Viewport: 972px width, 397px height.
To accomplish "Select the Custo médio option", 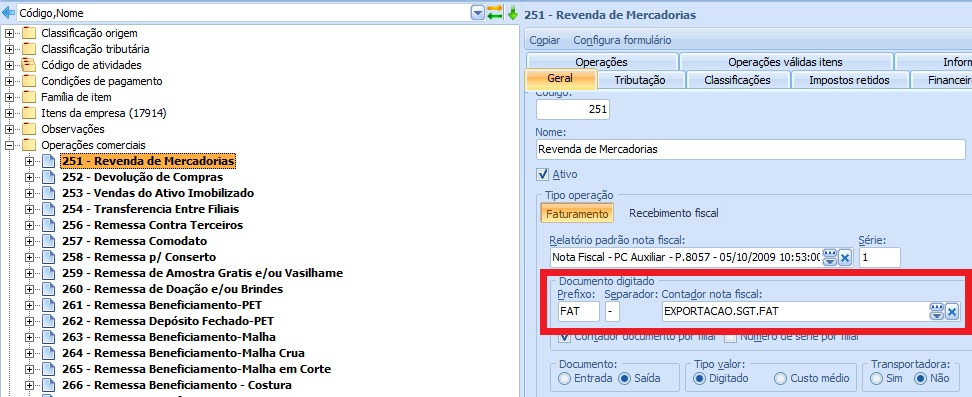I will pyautogui.click(x=780, y=378).
